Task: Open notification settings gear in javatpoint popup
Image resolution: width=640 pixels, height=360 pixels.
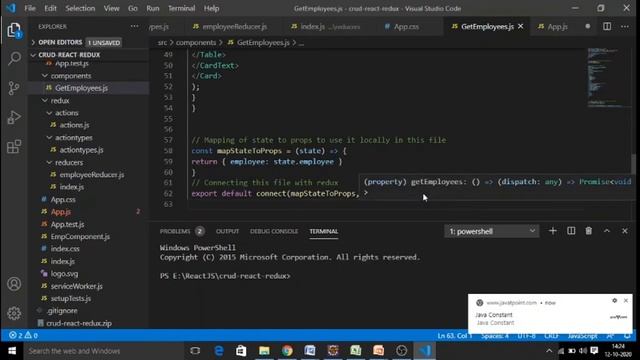Action: [614, 300]
